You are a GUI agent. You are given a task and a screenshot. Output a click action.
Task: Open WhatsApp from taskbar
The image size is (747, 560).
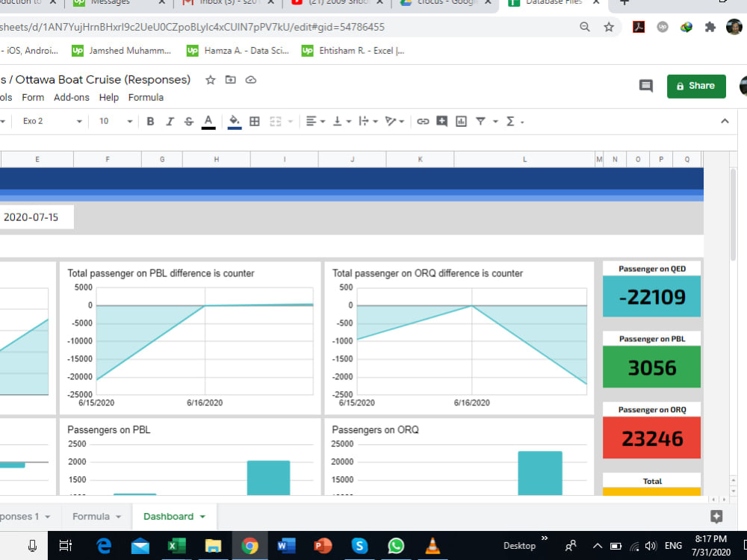395,546
